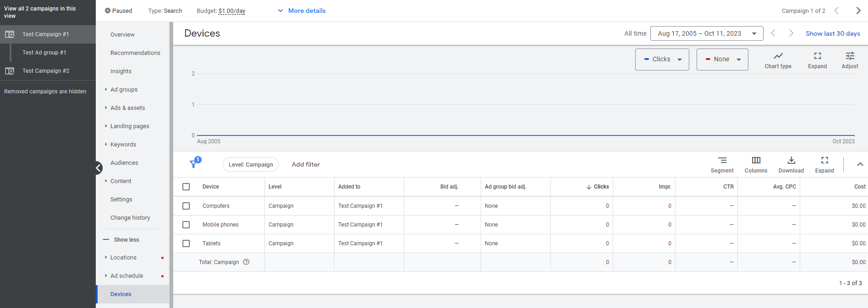Image resolution: width=868 pixels, height=308 pixels.
Task: Click Removed campaigns are hidden text
Action: 45,92
